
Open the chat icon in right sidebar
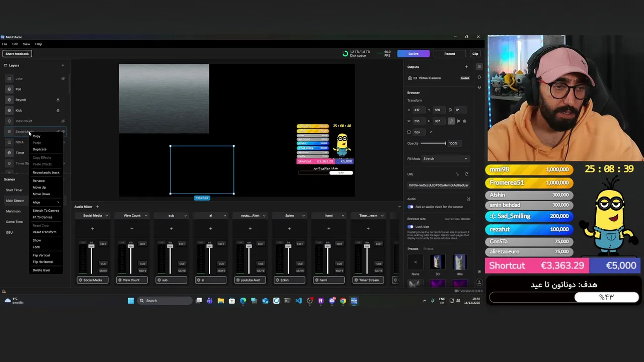[479, 77]
